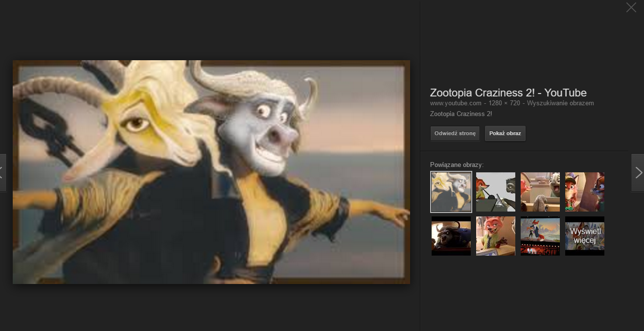Open related thumbnail of dark buffalo chief
This screenshot has height=331, width=644.
click(451, 236)
